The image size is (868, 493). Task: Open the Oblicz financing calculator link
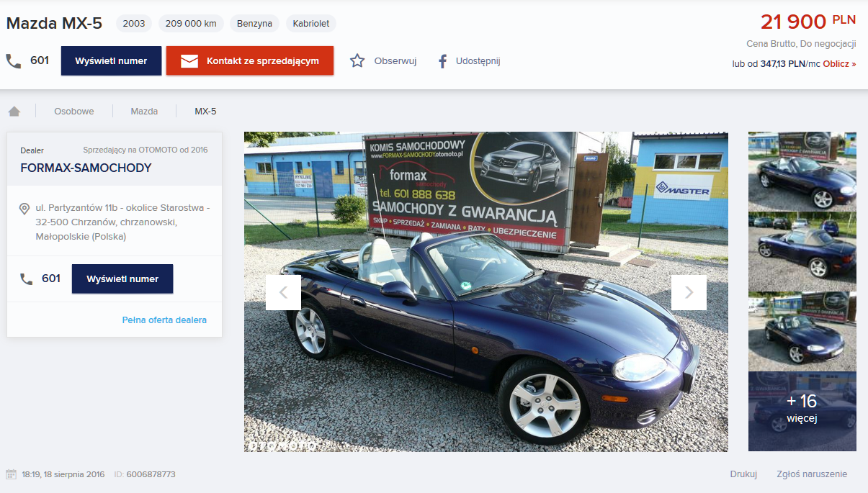click(x=839, y=64)
